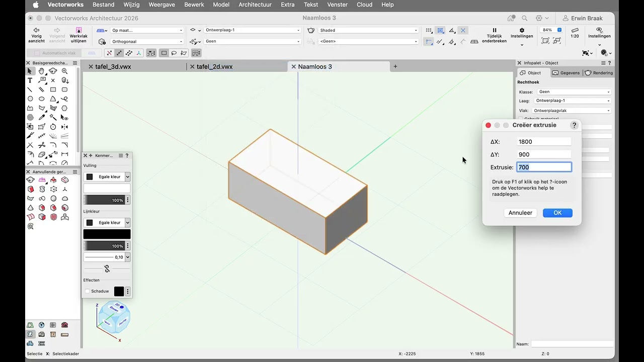Select the Text tool
This screenshot has width=644, height=362.
pos(30,80)
